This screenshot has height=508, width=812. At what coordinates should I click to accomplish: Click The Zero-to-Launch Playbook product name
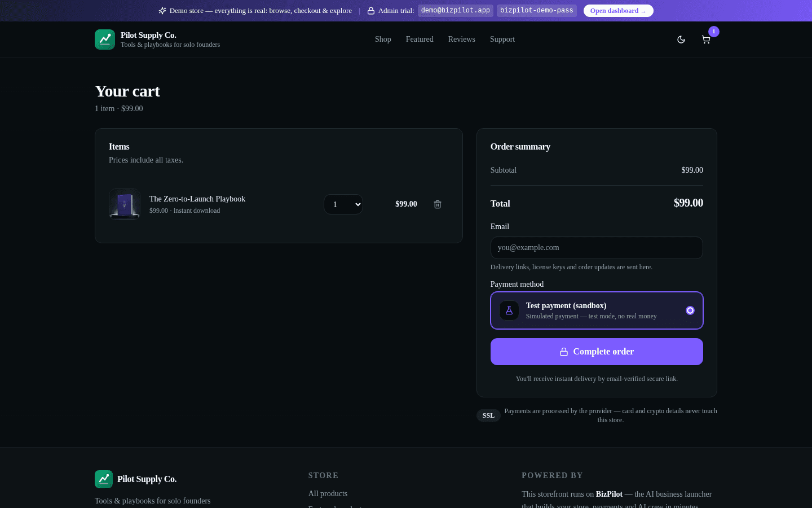click(x=197, y=199)
